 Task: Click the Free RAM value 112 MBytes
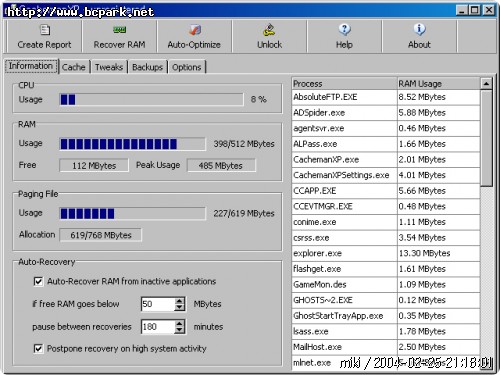(94, 166)
